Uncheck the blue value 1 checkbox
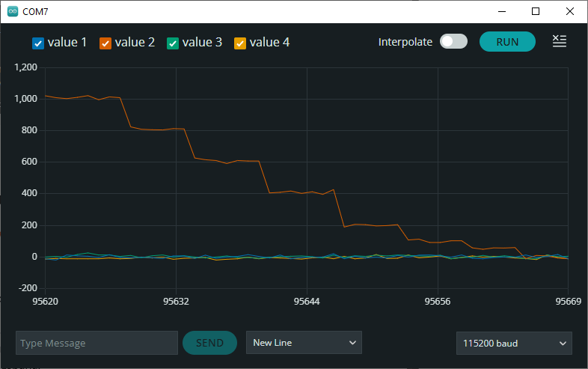The image size is (588, 369). (38, 43)
